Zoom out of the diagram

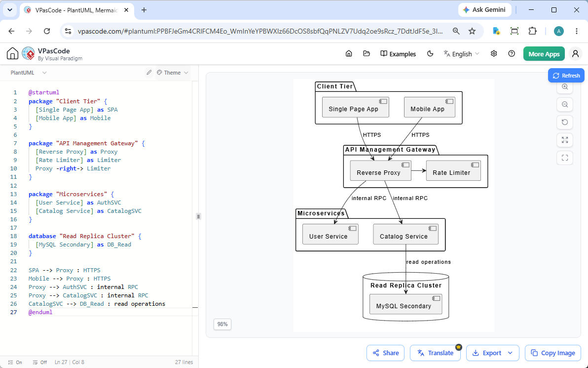point(565,105)
